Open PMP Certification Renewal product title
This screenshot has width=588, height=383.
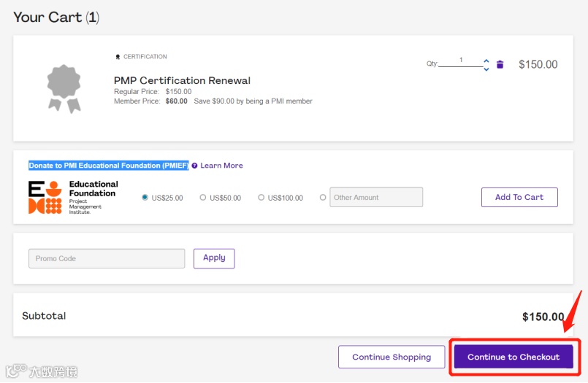click(182, 80)
